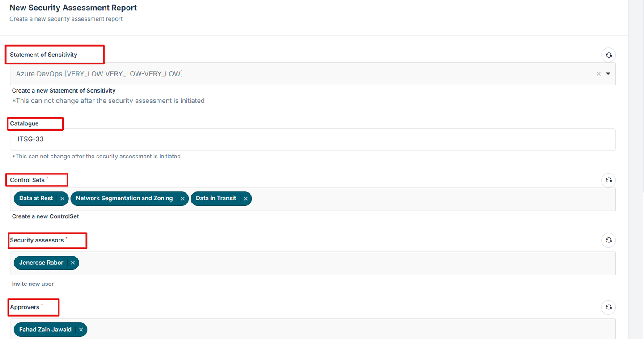Click Create a new Statement of Sensitivity
Screen dimensions: 644x339
(x=64, y=90)
